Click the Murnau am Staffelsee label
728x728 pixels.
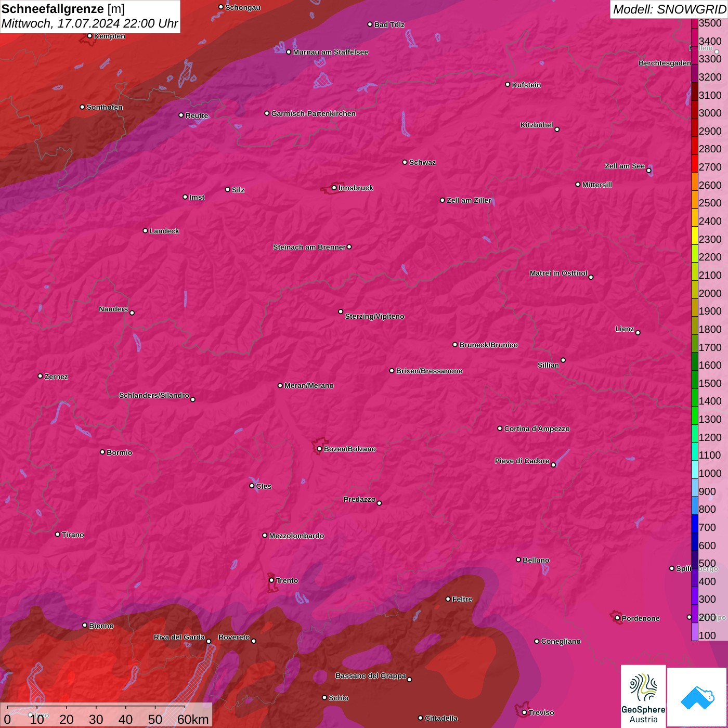(330, 52)
